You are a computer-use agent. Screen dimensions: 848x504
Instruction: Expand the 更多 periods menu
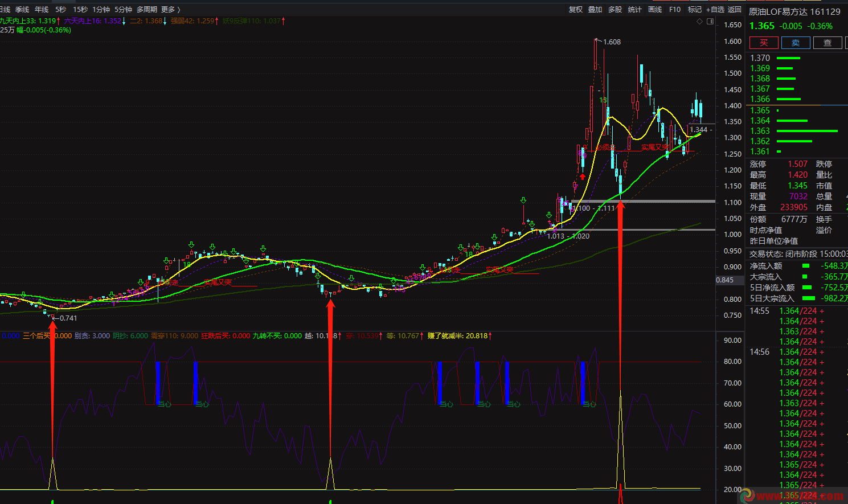[170, 9]
